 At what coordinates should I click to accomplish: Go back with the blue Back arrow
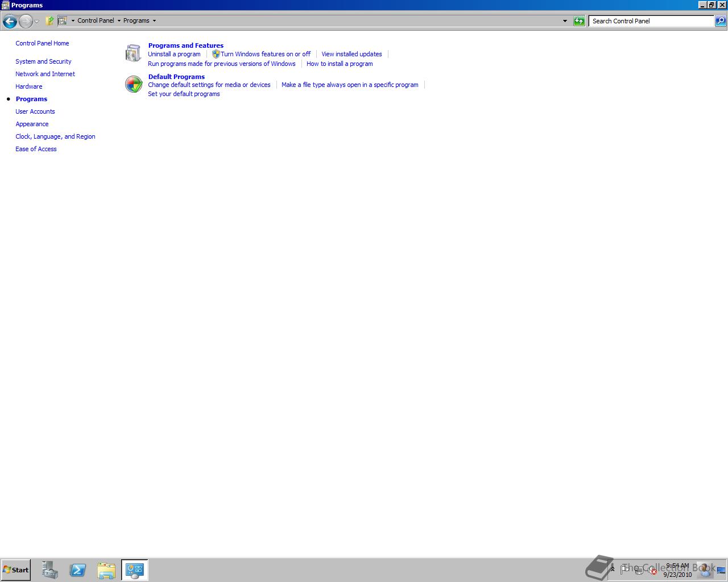[9, 22]
